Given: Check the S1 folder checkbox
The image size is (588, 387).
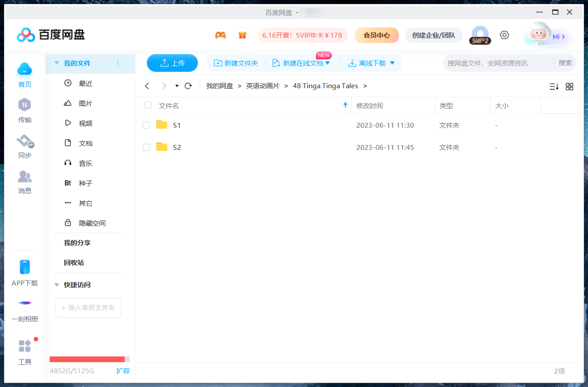Looking at the screenshot, I should click(146, 125).
